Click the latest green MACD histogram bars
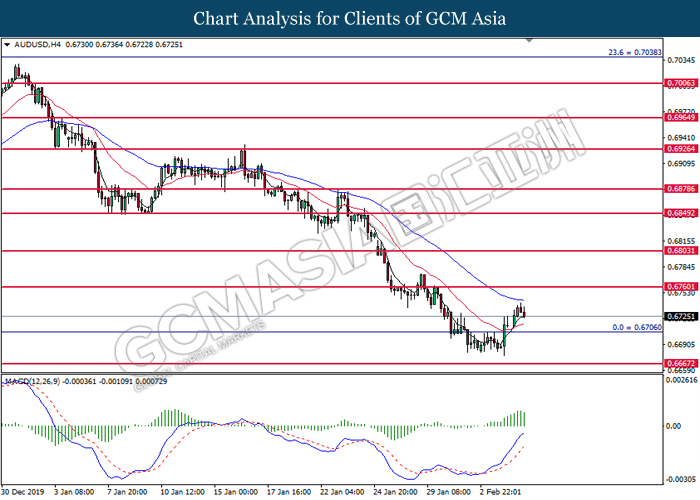The height and width of the screenshot is (500, 700). pos(519,417)
